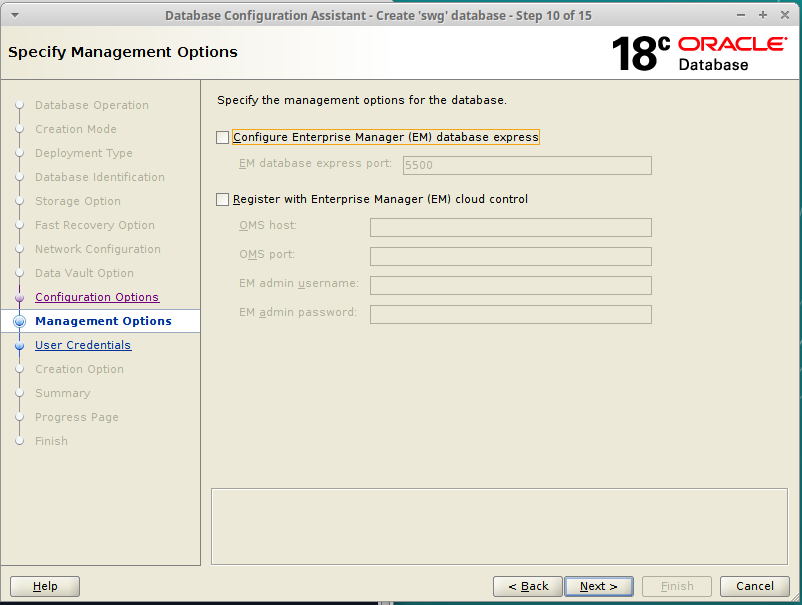Screen dimensions: 802x605
Task: Select the Management Options step
Action: [103, 321]
